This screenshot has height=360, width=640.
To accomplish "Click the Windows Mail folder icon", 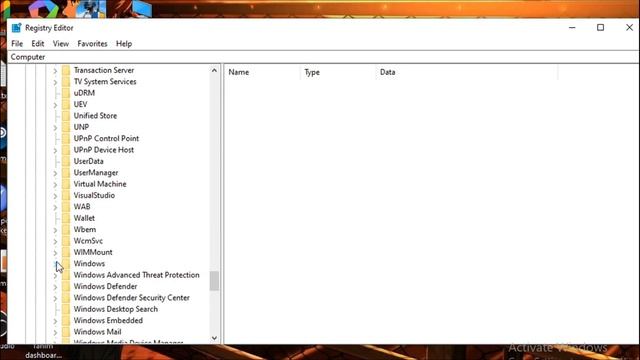I will click(66, 332).
